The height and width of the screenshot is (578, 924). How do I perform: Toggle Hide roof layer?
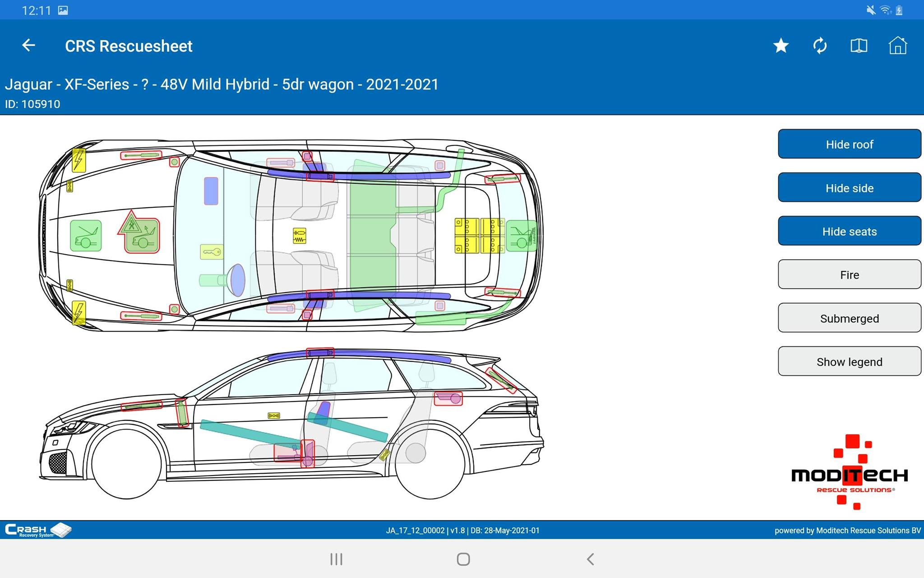[x=850, y=144]
